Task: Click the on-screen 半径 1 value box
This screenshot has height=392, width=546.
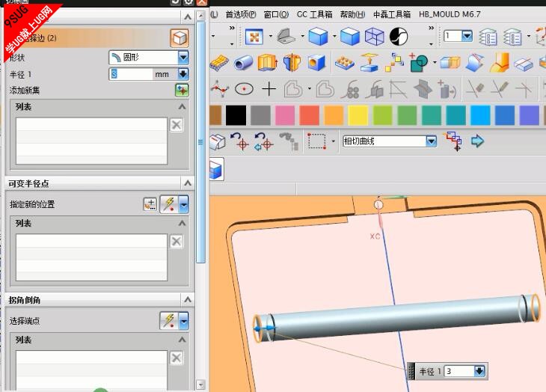Action: (x=460, y=371)
